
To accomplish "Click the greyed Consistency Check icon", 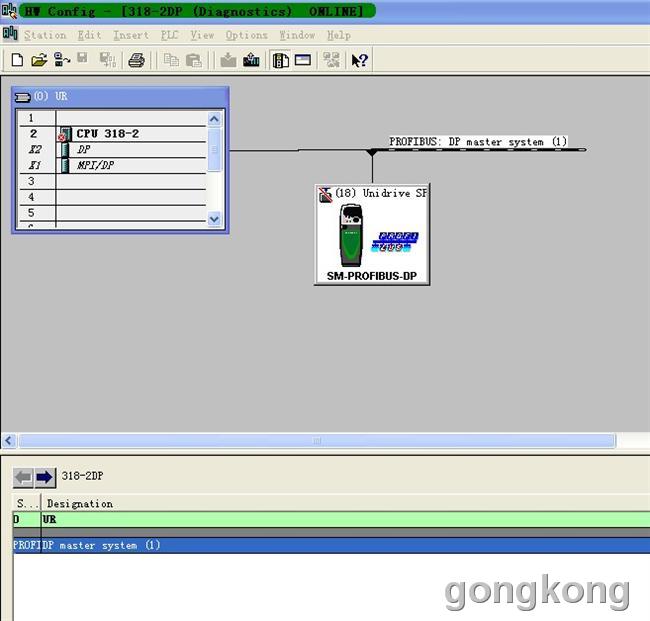I will (331, 60).
